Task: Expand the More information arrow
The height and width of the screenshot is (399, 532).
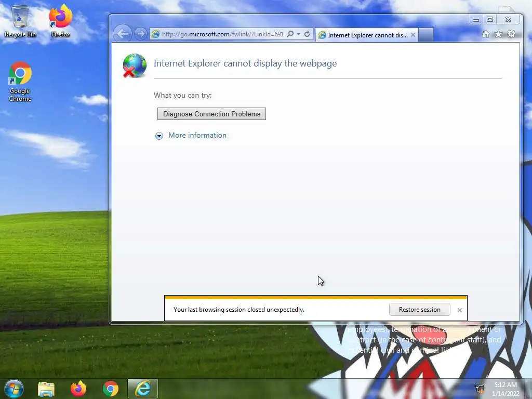Action: [x=159, y=136]
